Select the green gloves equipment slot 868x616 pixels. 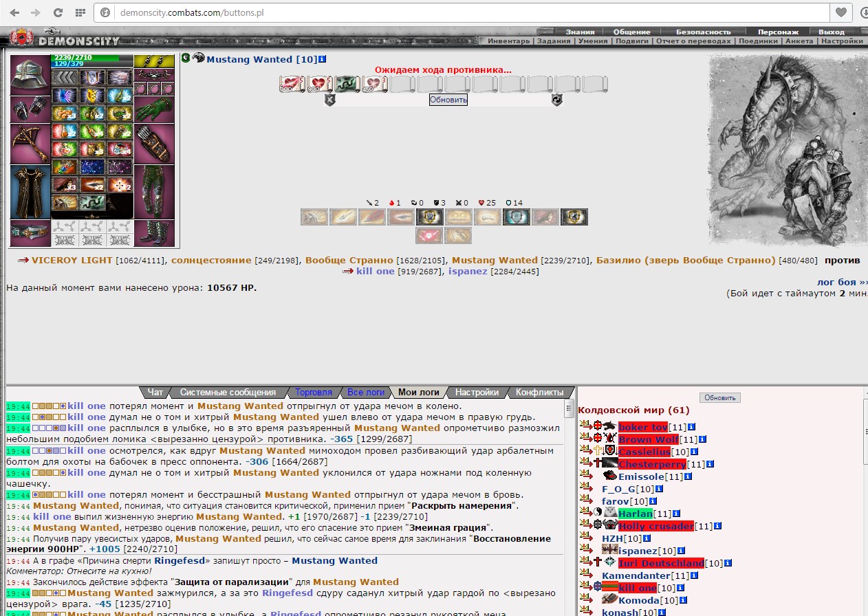153,109
